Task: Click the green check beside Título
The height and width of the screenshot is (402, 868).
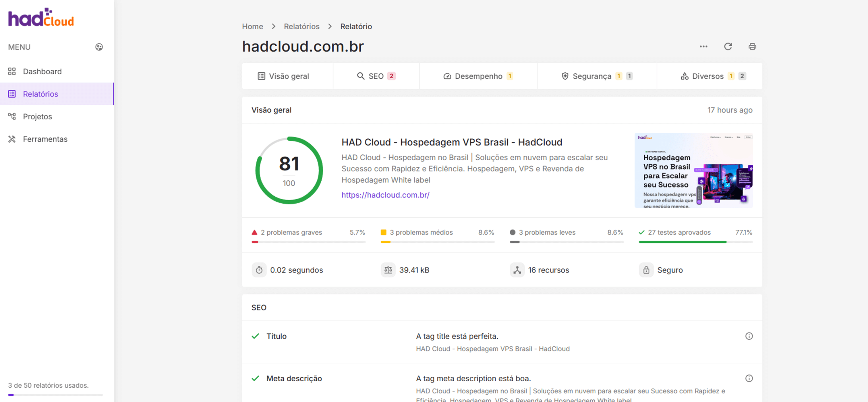Action: click(x=256, y=336)
